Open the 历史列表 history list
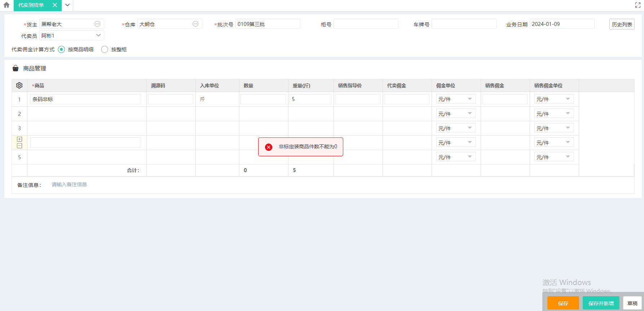The image size is (644, 311). tap(622, 24)
